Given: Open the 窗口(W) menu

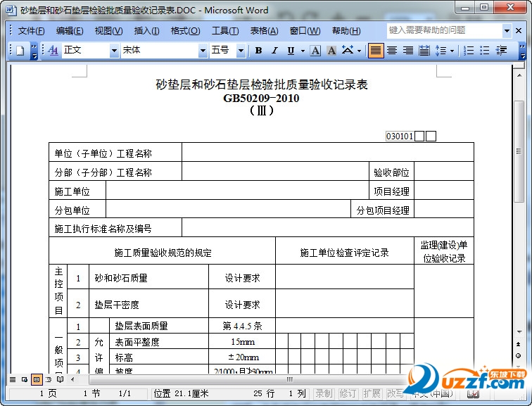Looking at the screenshot, I should click(x=305, y=31).
